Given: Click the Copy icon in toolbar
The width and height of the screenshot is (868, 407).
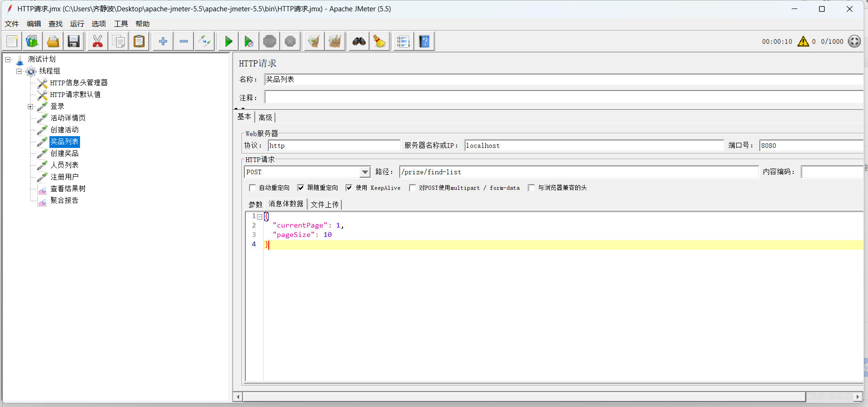Looking at the screenshot, I should pyautogui.click(x=119, y=41).
